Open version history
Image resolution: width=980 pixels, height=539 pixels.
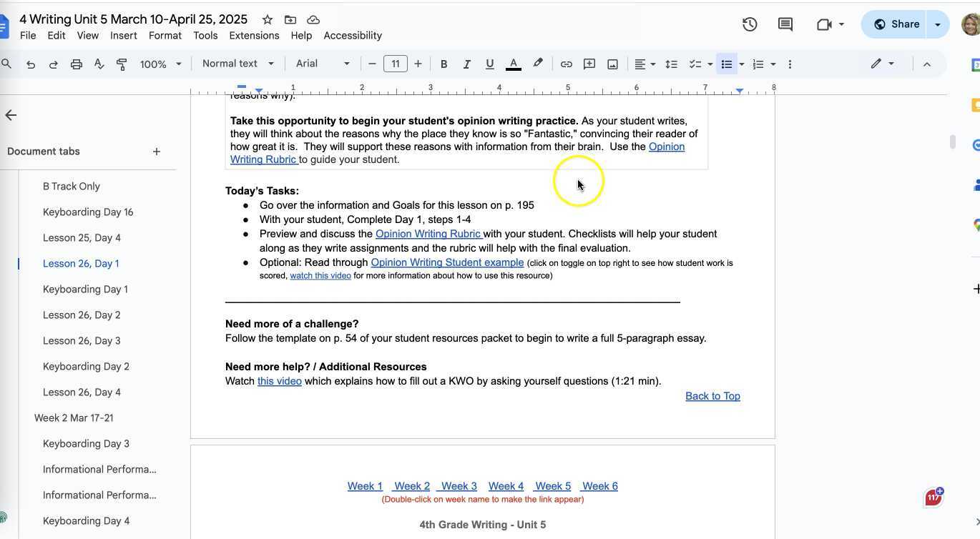point(750,24)
